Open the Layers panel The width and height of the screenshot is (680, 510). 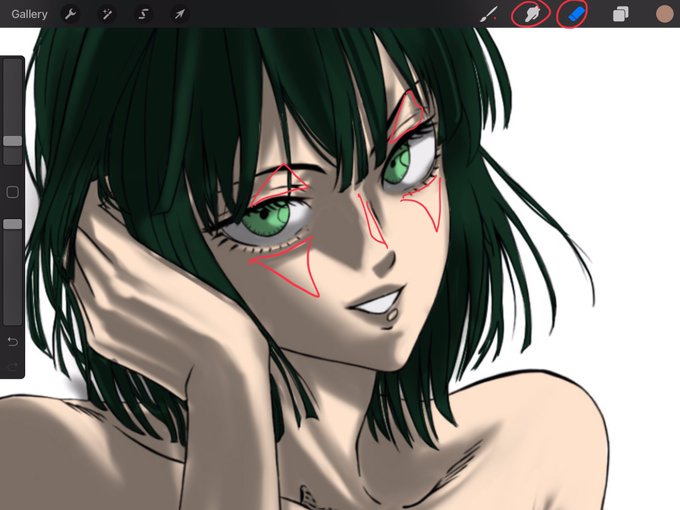point(621,14)
